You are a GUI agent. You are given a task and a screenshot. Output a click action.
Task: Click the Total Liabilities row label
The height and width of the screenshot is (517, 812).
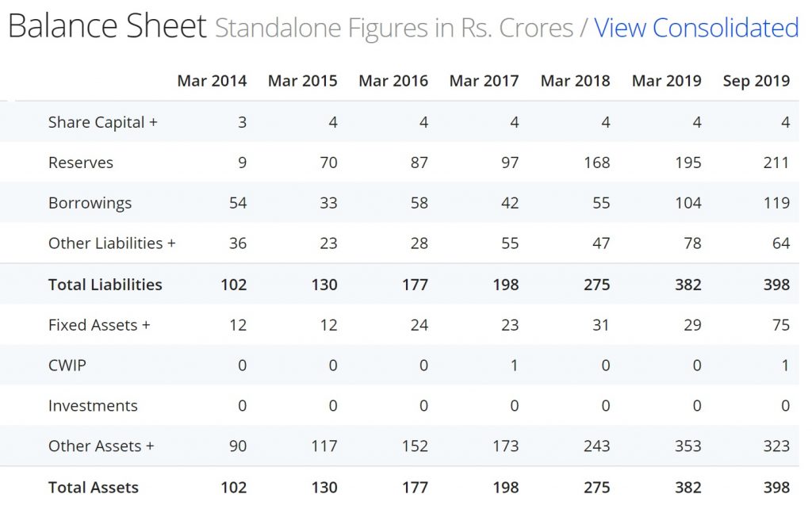tap(105, 285)
